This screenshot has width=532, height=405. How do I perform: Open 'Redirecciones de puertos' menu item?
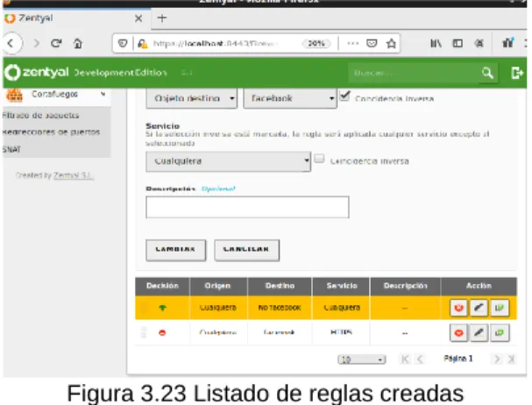point(51,131)
